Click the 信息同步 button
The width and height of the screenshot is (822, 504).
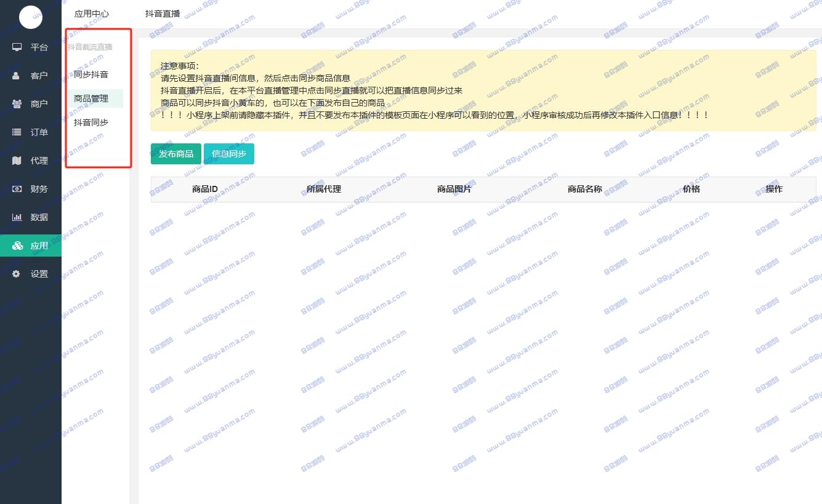pos(228,154)
